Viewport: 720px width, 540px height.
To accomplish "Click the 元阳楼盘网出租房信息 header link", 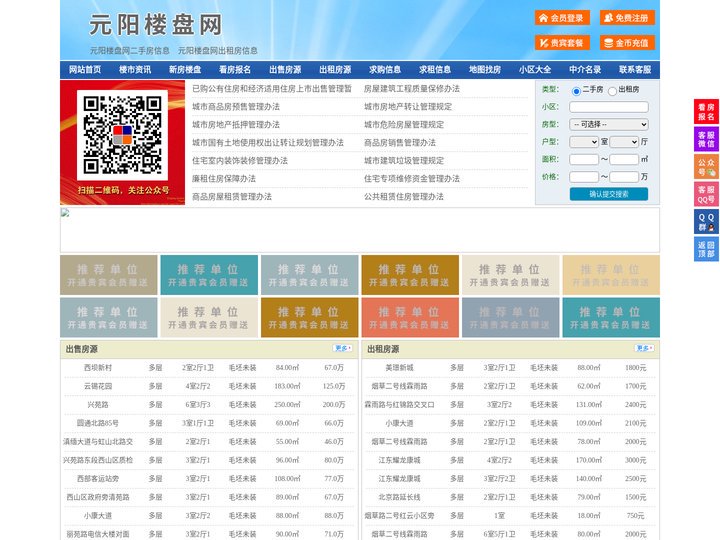I will click(x=218, y=51).
